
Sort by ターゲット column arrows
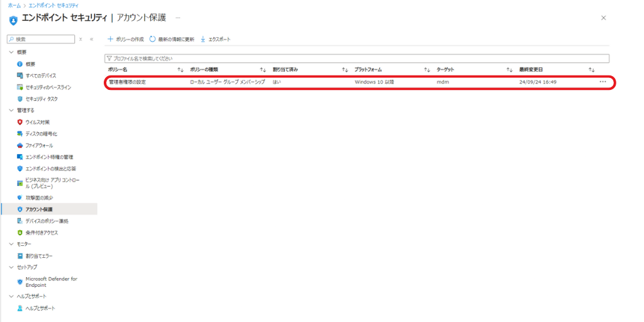point(509,70)
